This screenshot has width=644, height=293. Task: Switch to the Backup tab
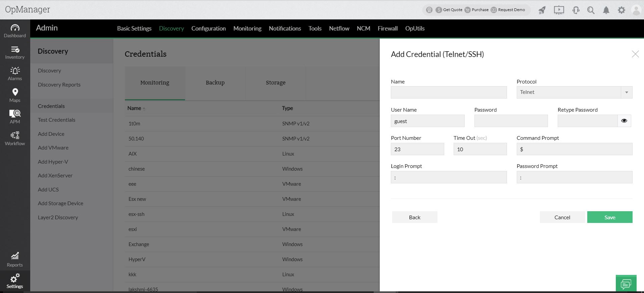[x=215, y=83]
